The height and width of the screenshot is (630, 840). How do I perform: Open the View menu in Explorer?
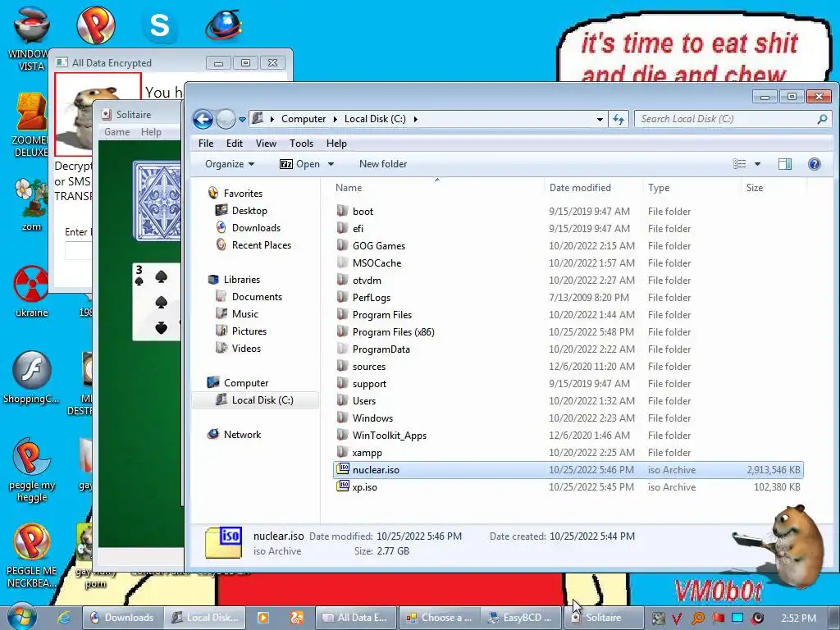[266, 144]
